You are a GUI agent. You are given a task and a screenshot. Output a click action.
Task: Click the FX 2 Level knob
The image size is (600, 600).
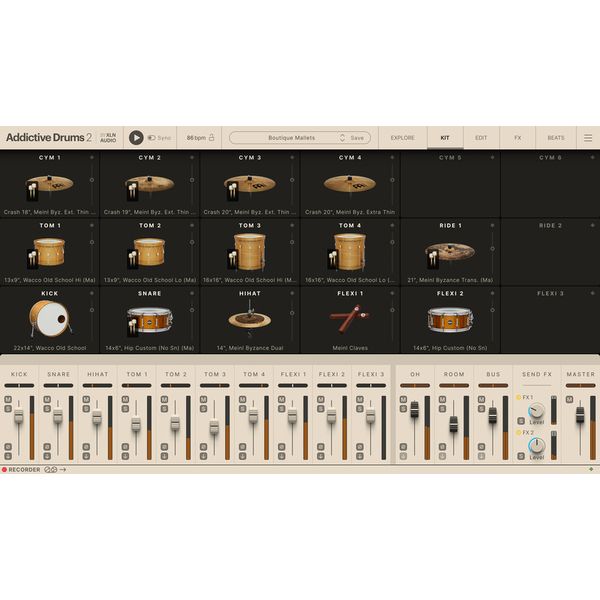[x=536, y=445]
